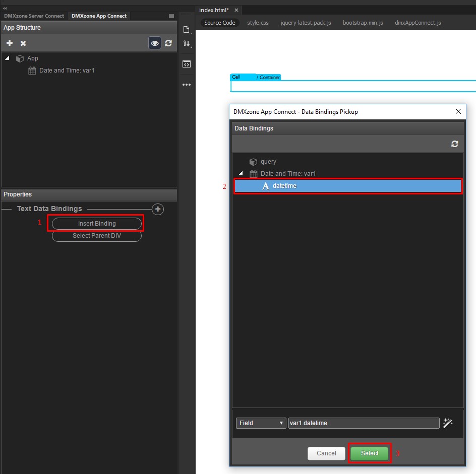Open the Source Code view
The height and width of the screenshot is (474, 476).
click(x=219, y=23)
